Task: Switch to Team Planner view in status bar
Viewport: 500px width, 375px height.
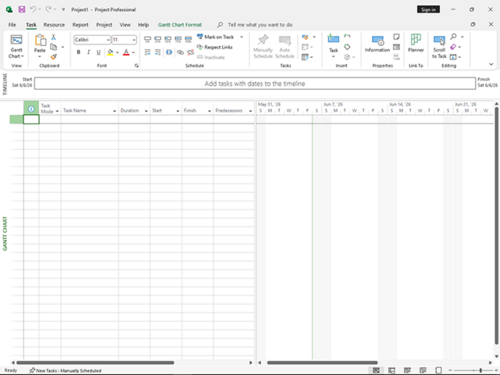Action: coord(407,370)
